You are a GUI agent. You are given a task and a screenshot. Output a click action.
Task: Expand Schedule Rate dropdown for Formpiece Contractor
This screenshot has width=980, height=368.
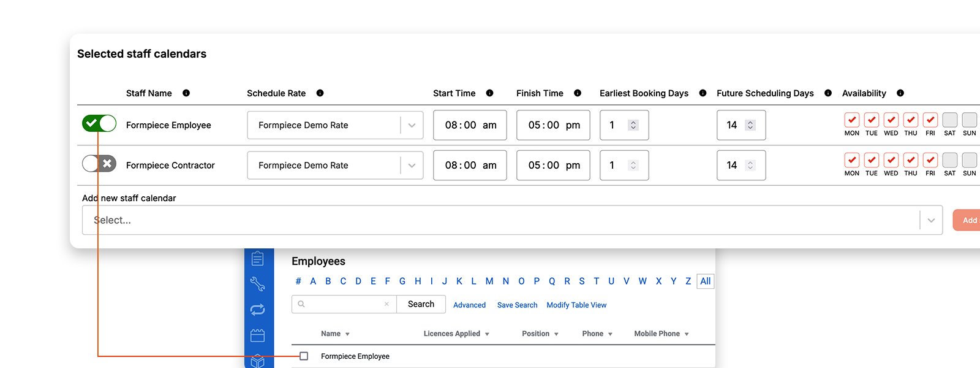(412, 166)
